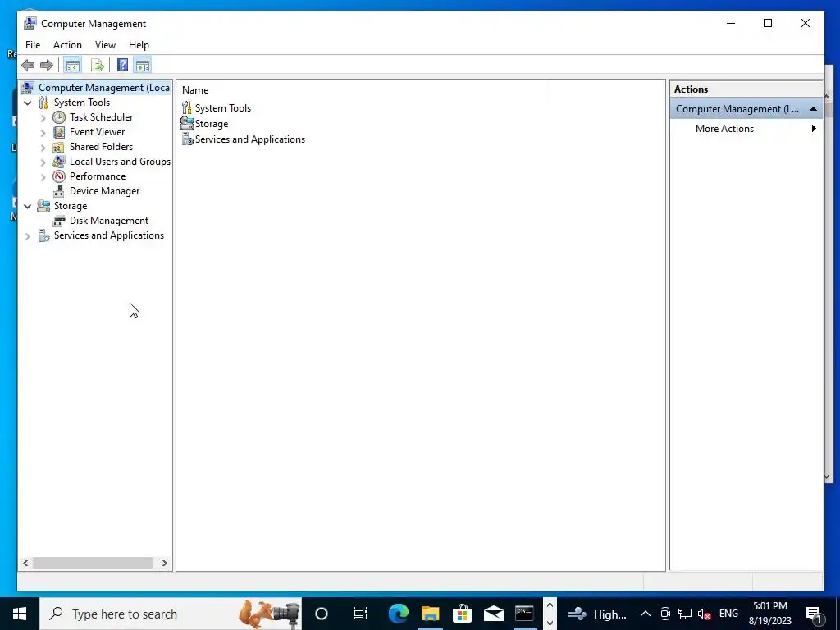This screenshot has height=630, width=840.
Task: Click the Export List toolbar icon
Action: coord(97,66)
